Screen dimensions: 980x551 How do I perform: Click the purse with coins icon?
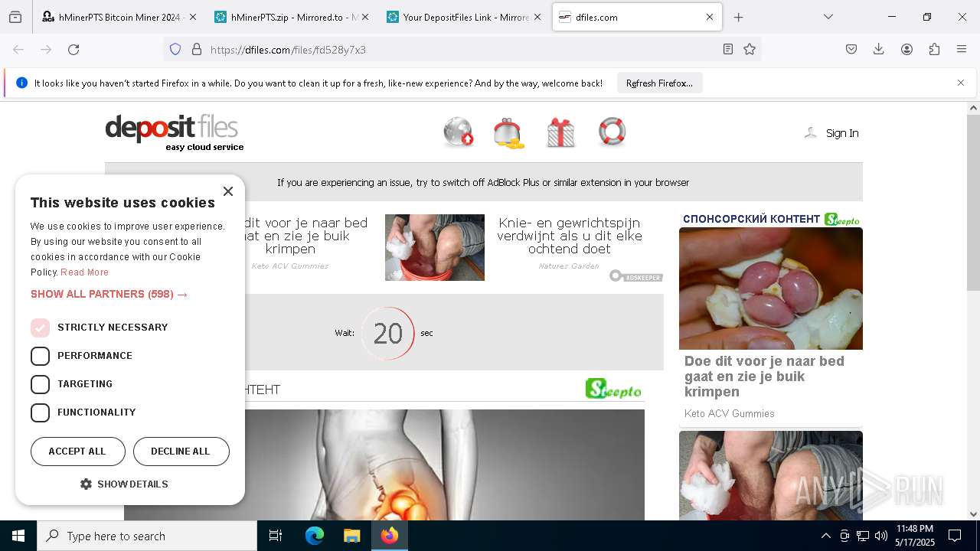(x=509, y=132)
